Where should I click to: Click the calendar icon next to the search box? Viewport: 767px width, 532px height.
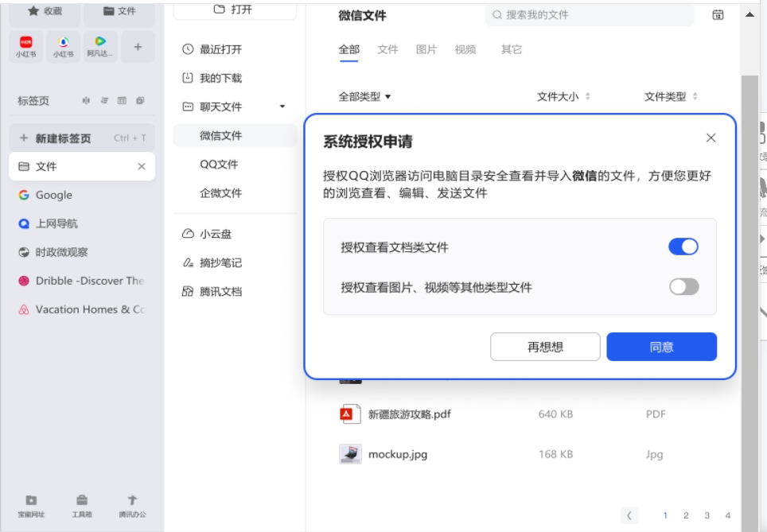718,14
